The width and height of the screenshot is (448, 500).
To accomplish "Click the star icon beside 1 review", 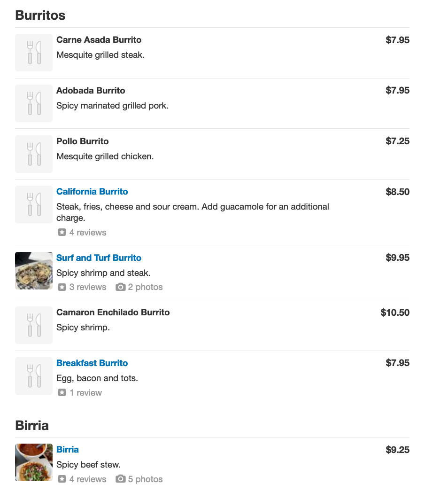I will [62, 393].
